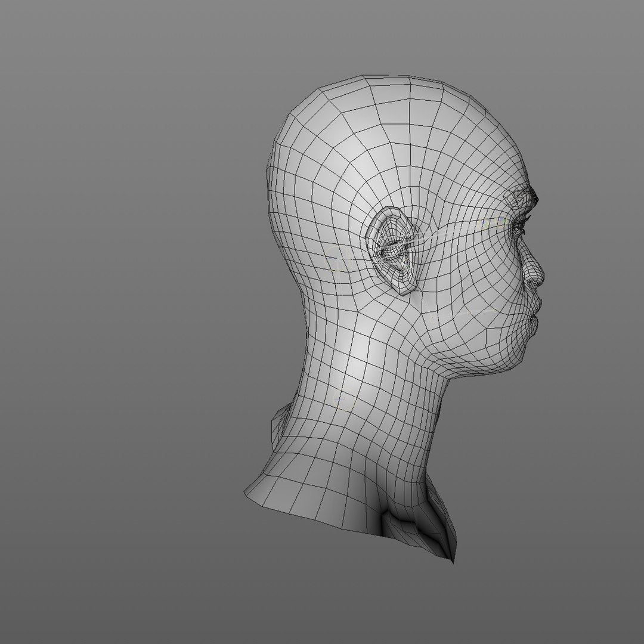Select the ear on the head mesh
The height and width of the screenshot is (644, 644).
coord(391,250)
